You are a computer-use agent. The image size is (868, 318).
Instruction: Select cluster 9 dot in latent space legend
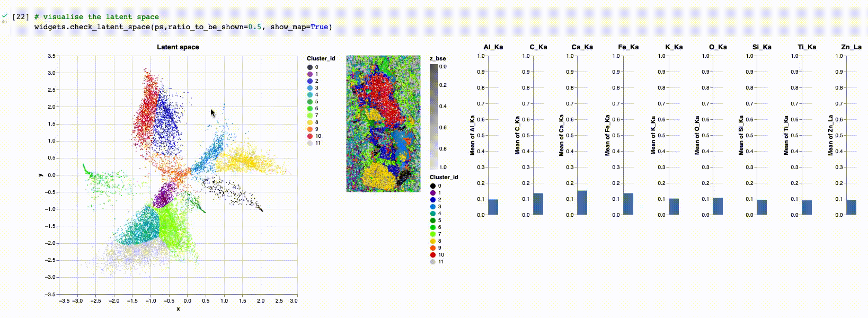[310, 129]
